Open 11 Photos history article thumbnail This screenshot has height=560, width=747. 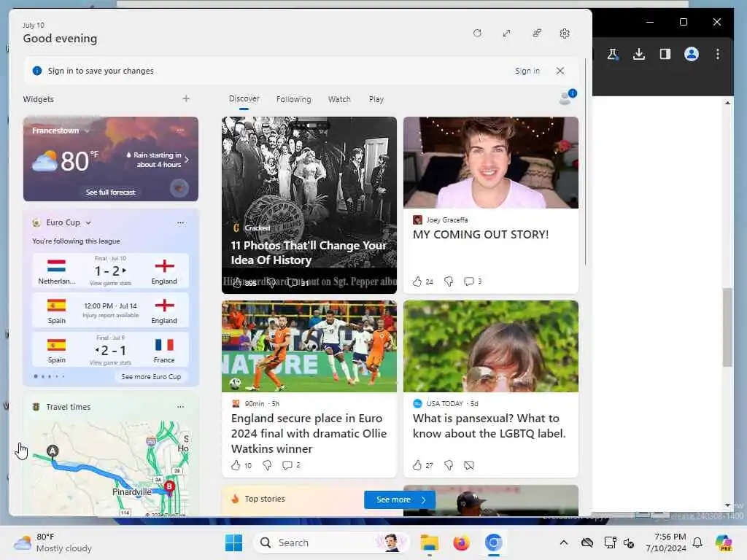[x=309, y=205]
